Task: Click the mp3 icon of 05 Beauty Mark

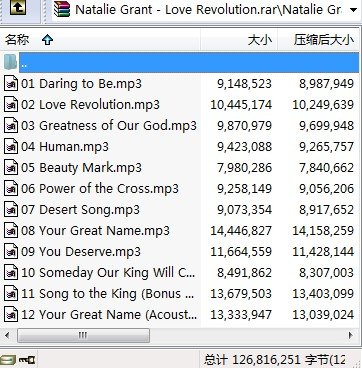Action: pyautogui.click(x=11, y=167)
